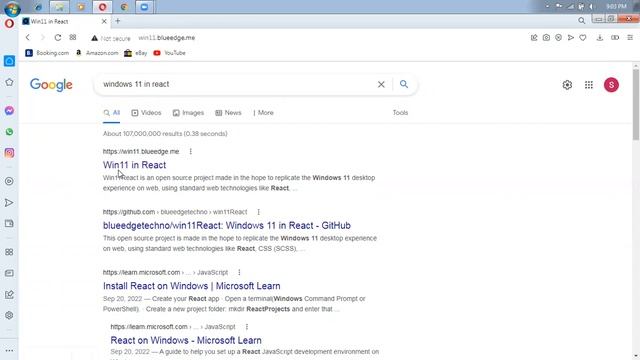Open the eBay bookmark
This screenshot has height=360, width=640.
point(136,53)
